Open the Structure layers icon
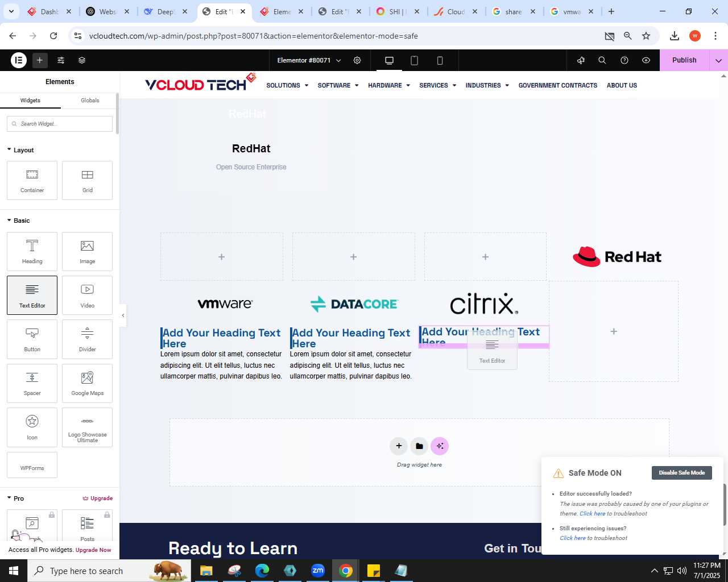The width and height of the screenshot is (728, 582). click(x=82, y=60)
